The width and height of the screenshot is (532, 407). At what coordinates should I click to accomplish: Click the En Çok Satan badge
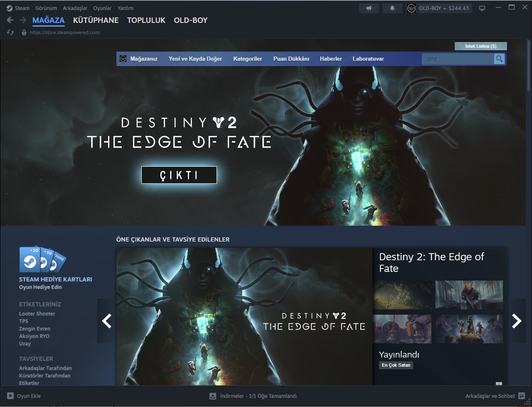click(x=396, y=365)
